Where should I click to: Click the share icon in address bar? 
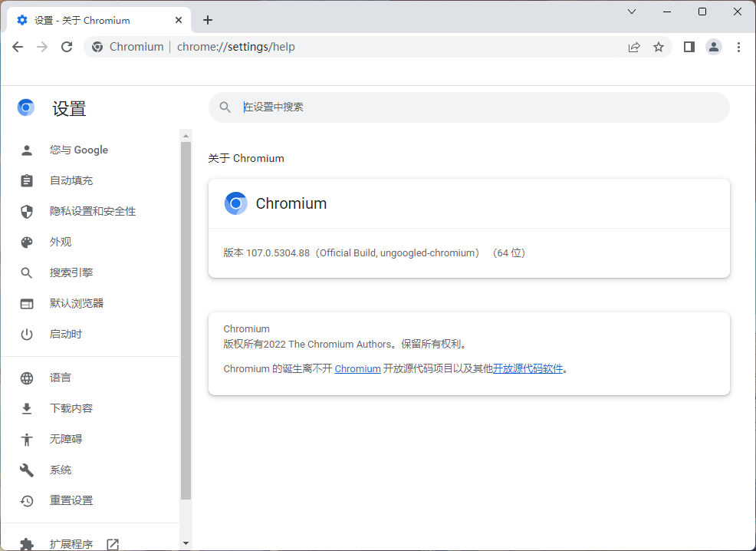(634, 47)
